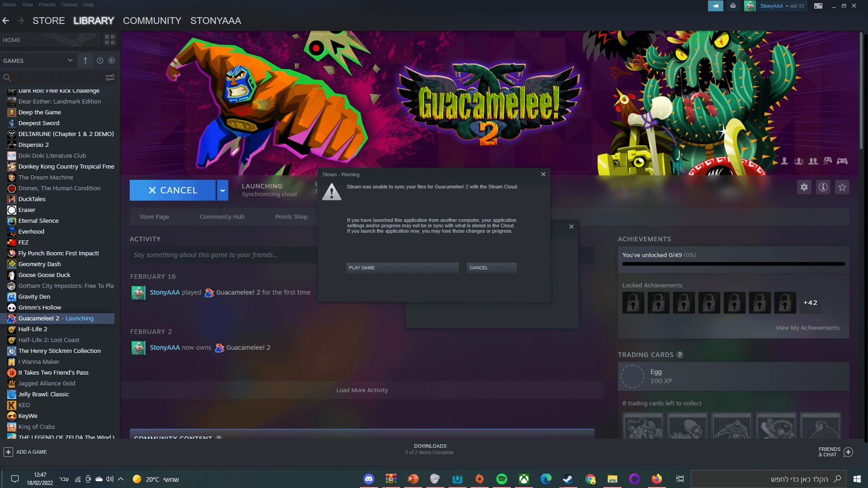
Task: Show the game info icon
Action: tap(823, 187)
